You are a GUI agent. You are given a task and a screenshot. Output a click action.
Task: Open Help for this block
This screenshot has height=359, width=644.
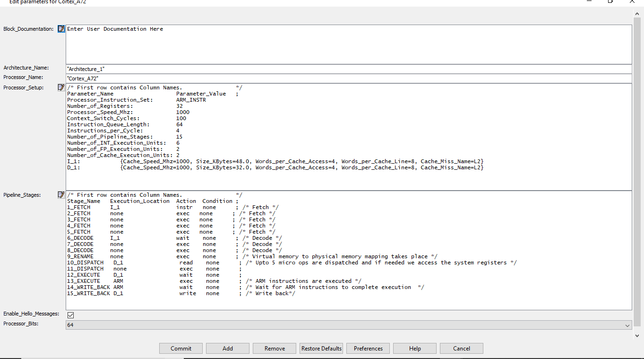click(415, 349)
